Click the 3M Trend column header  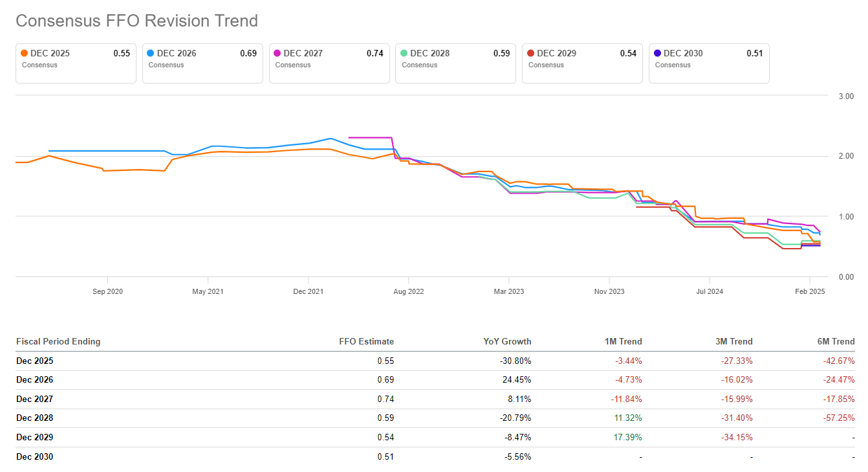(734, 341)
